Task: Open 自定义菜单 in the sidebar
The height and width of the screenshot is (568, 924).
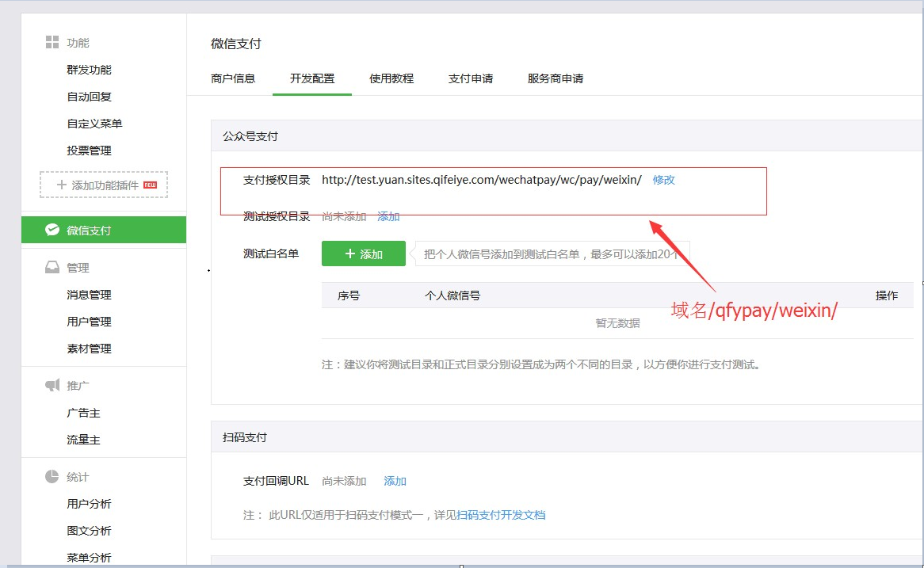Action: click(94, 124)
